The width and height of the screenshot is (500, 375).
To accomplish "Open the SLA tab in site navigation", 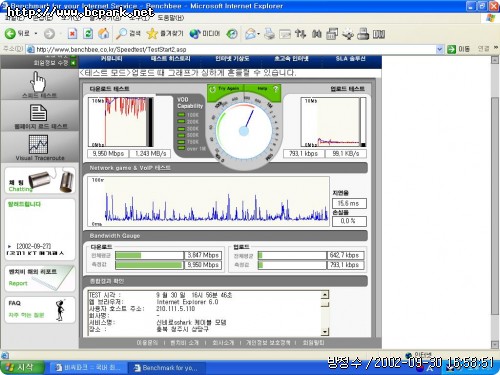I will tap(350, 59).
